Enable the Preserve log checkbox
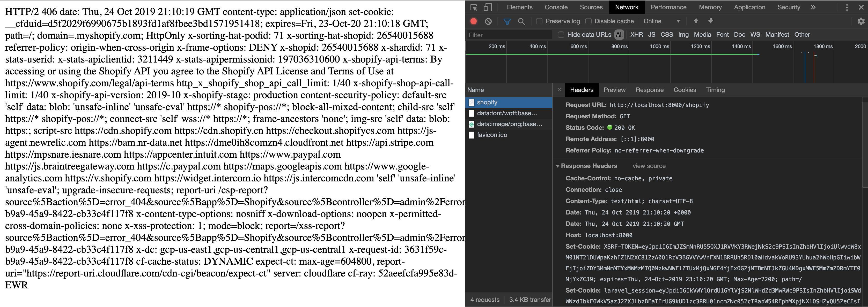868x307 pixels. point(539,21)
